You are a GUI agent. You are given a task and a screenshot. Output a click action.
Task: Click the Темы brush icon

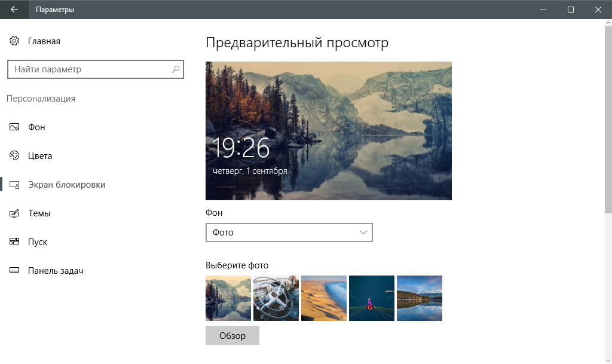(x=14, y=213)
